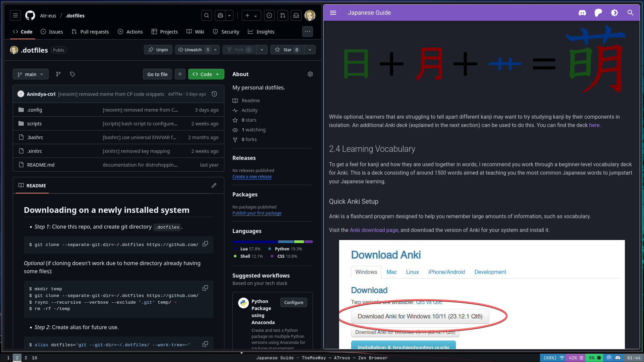644x362 pixels.
Task: Toggle dark mode brightness icon in guide
Action: [614, 13]
